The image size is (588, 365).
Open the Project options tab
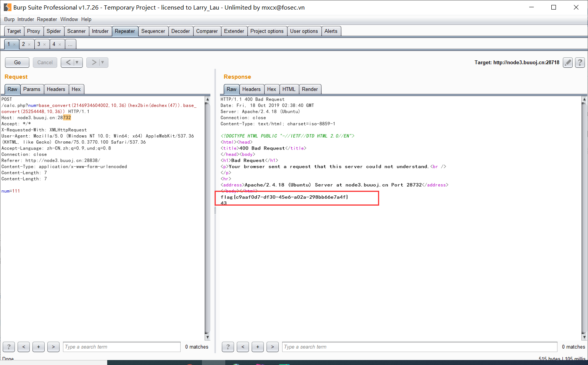267,31
